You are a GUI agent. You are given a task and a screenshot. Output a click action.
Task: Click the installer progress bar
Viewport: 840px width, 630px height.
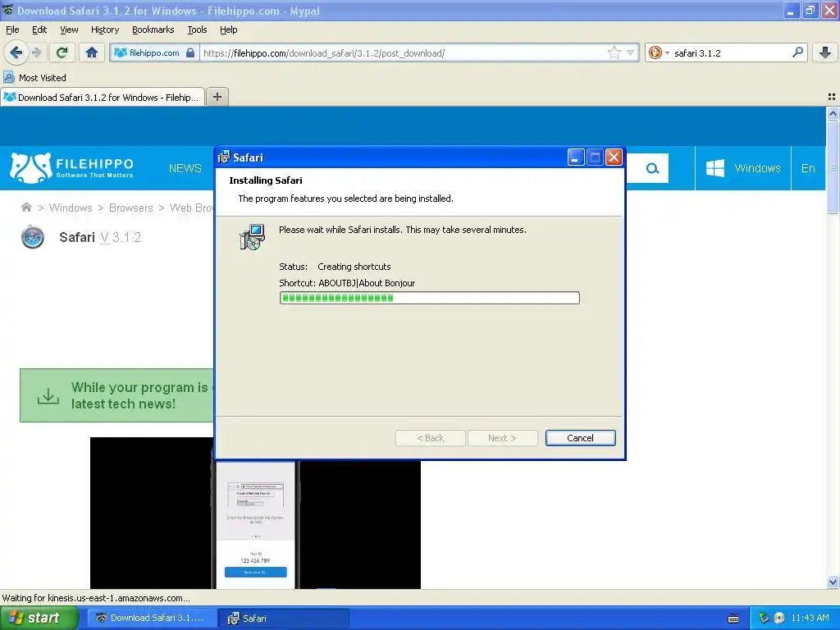429,298
